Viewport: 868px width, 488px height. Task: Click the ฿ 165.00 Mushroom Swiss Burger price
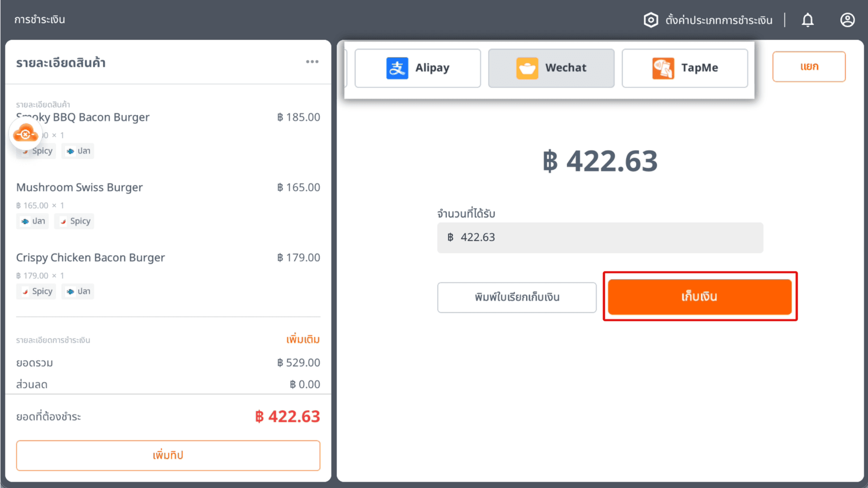click(x=298, y=187)
